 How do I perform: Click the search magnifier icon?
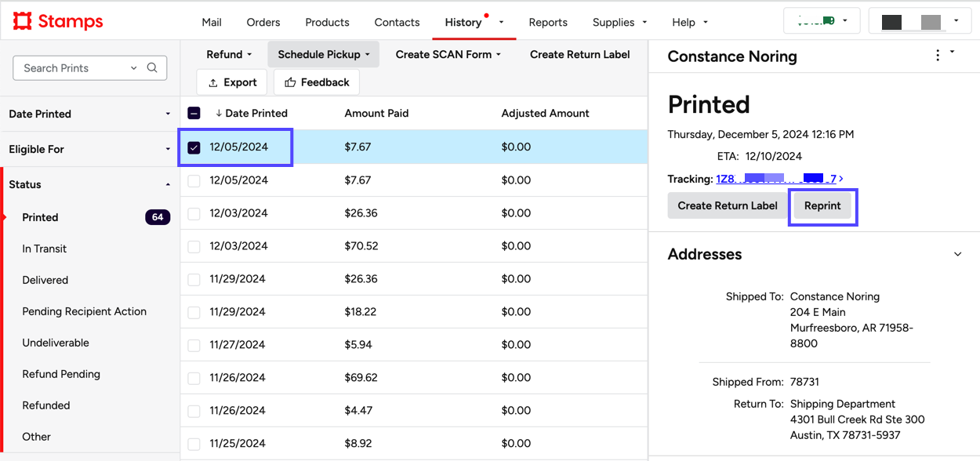click(x=153, y=68)
